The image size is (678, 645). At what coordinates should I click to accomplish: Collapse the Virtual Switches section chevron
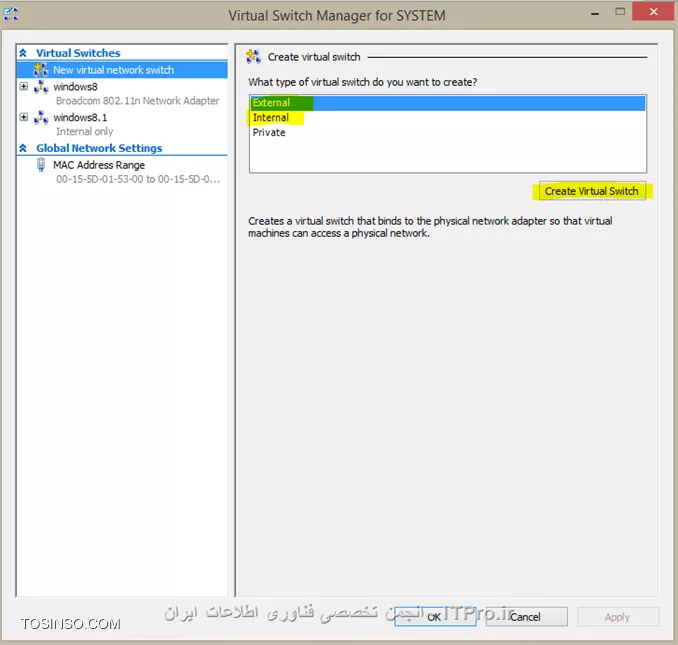(23, 53)
